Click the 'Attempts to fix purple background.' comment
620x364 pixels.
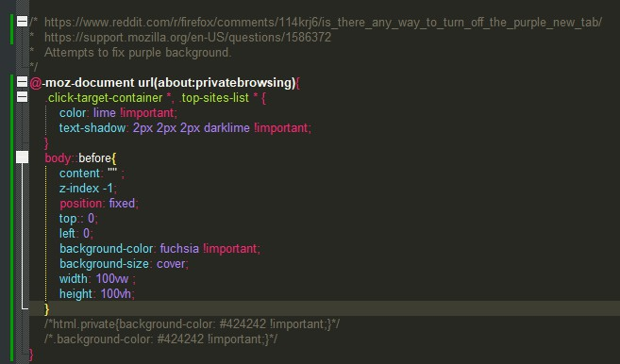coord(138,52)
